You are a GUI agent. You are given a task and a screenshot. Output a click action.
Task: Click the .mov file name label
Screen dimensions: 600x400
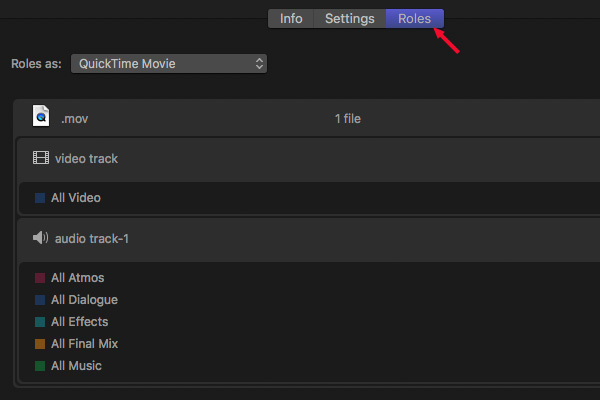click(75, 119)
